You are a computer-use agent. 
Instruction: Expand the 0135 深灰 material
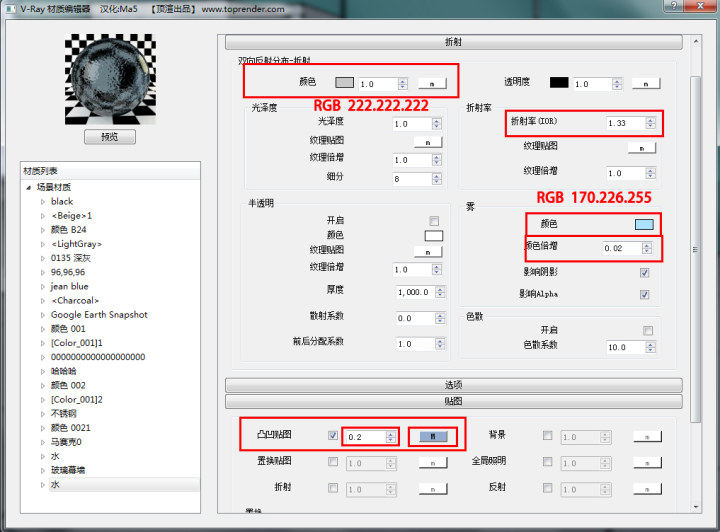click(43, 258)
